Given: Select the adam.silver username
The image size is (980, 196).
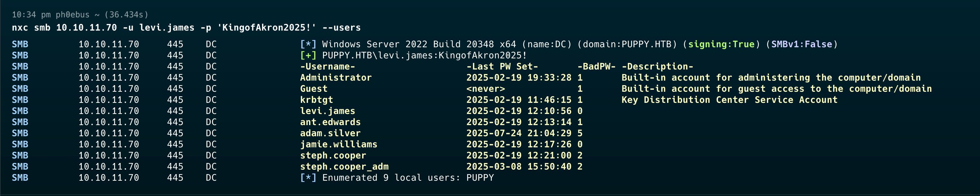Looking at the screenshot, I should (330, 133).
